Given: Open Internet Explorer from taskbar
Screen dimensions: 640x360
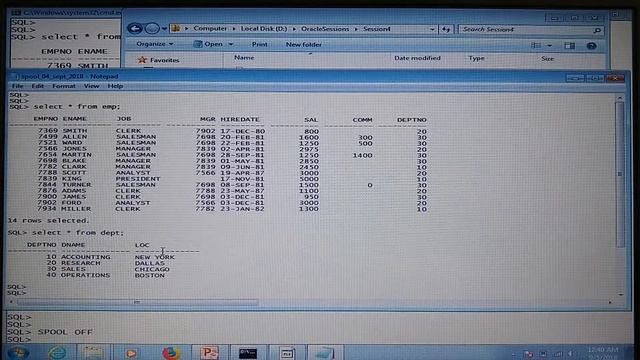Looking at the screenshot, I should tap(57, 353).
